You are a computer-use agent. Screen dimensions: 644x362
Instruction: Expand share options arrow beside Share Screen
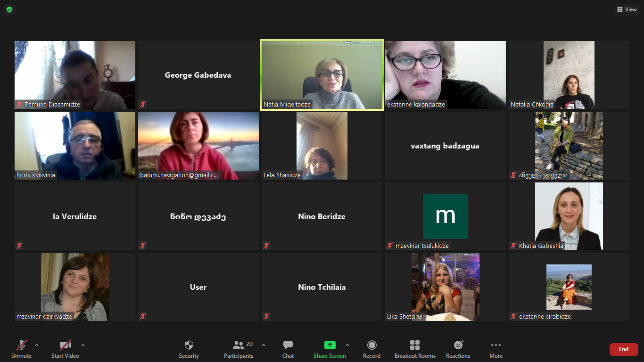pyautogui.click(x=347, y=345)
